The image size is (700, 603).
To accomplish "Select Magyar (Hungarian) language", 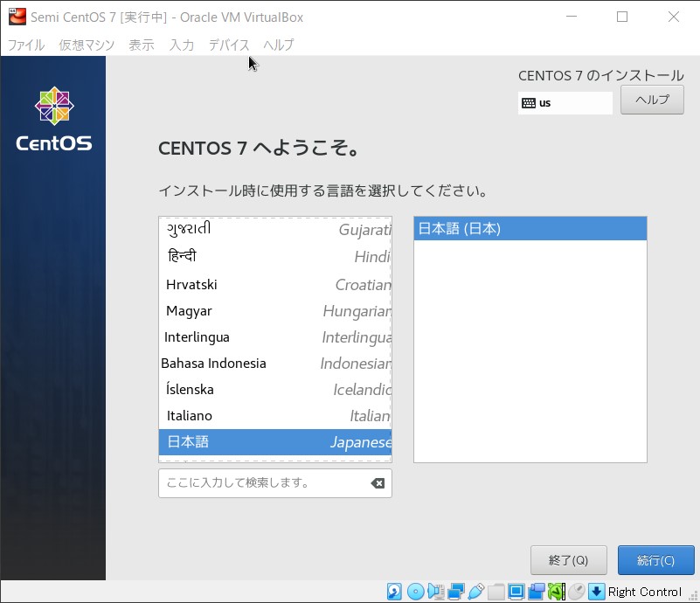I will 275,310.
